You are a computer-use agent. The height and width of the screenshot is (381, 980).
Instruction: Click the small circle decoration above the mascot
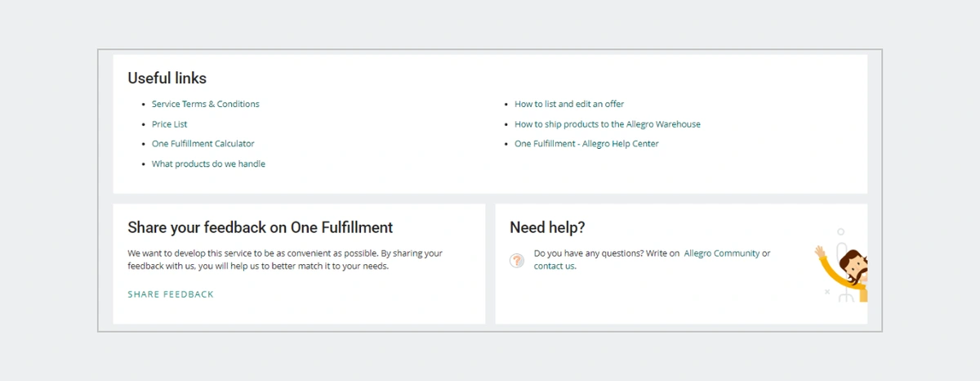(840, 232)
